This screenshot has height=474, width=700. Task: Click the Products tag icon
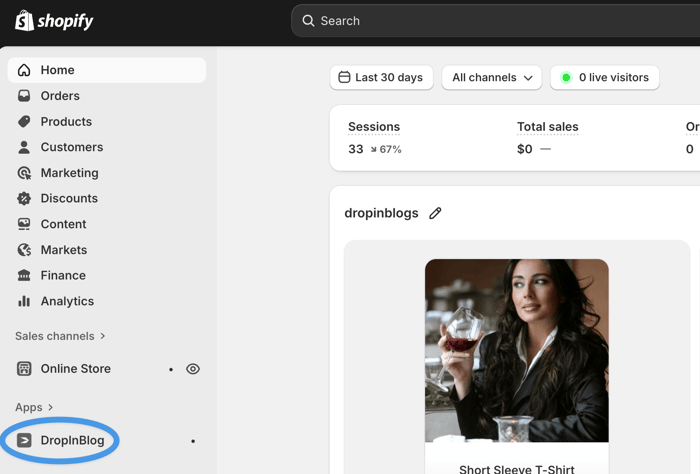[24, 121]
